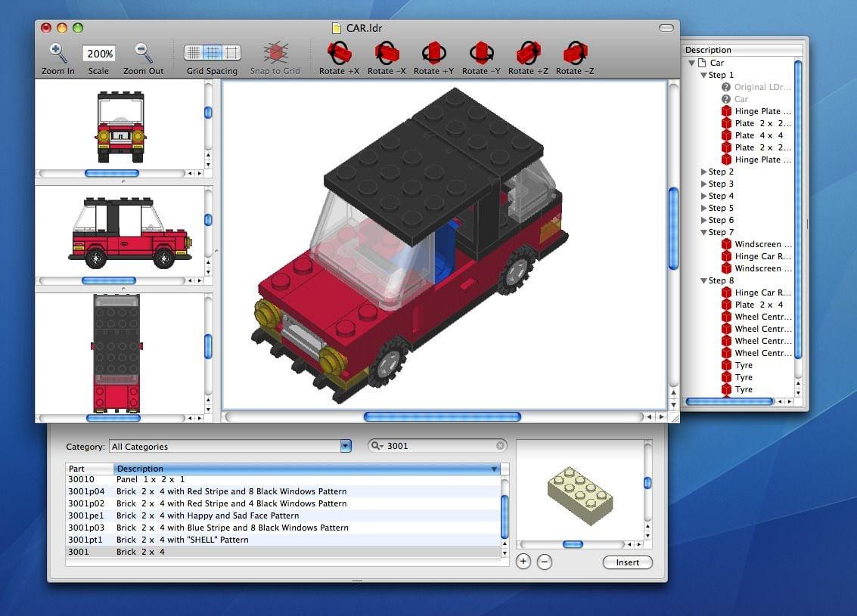Click the top-down view thumbnail of the car
Viewport: 857px width, 616px height.
coord(116,354)
